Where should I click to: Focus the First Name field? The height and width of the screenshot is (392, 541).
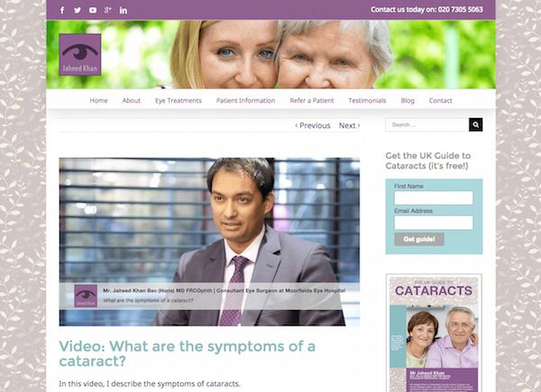434,198
